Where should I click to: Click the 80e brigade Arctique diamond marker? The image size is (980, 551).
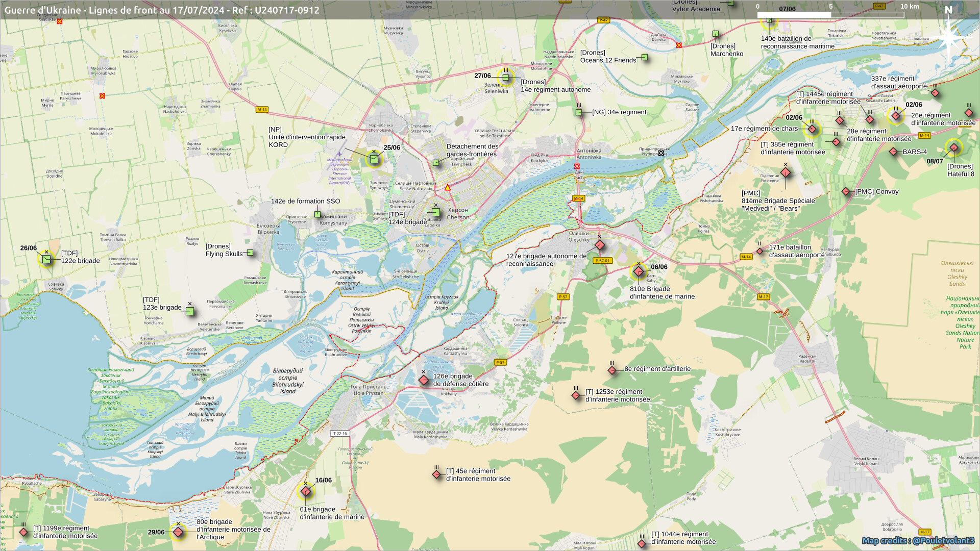click(x=178, y=532)
